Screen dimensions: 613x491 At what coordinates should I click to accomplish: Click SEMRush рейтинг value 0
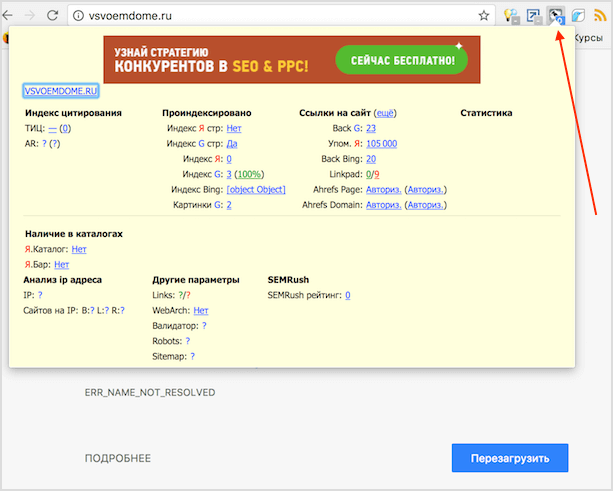(x=348, y=295)
